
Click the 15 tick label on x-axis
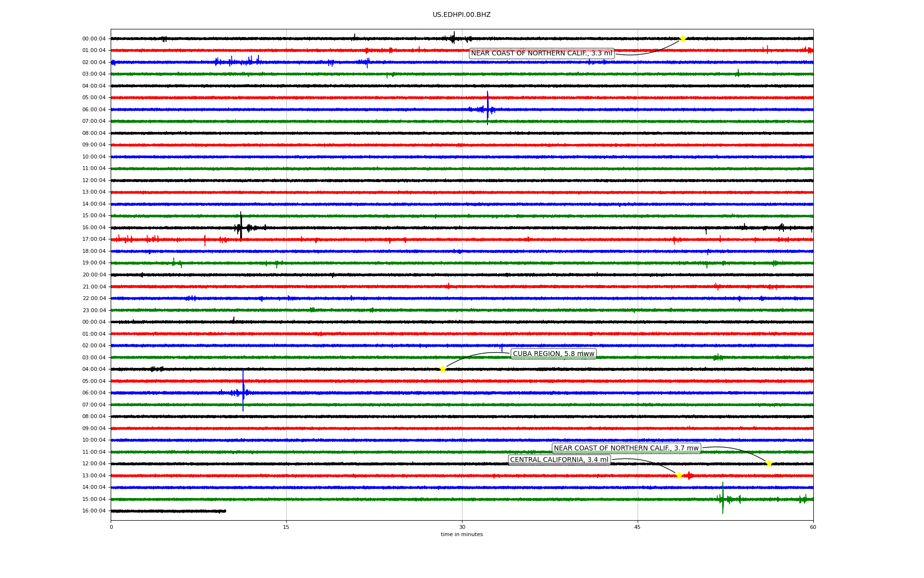286,527
